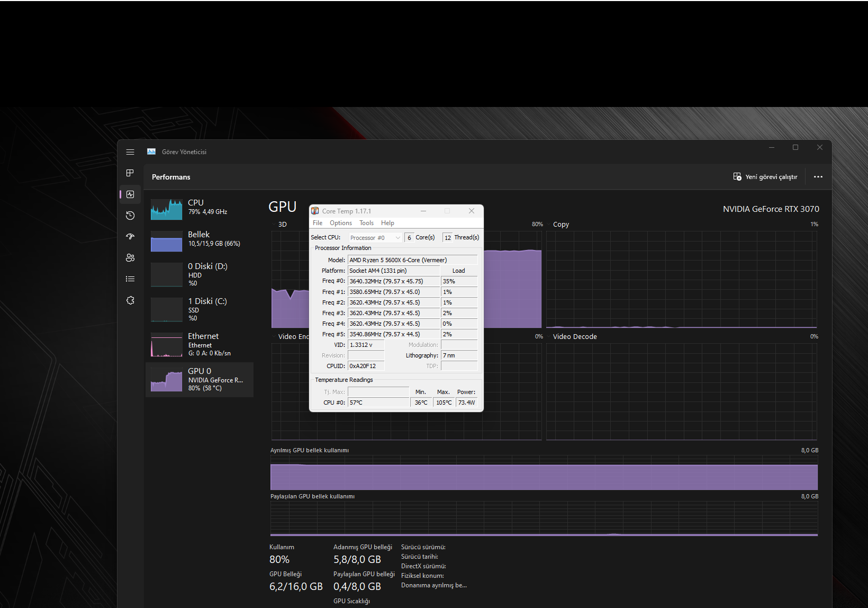The height and width of the screenshot is (608, 868).
Task: Click the CPUID value 0xA20F12
Action: pyautogui.click(x=366, y=366)
